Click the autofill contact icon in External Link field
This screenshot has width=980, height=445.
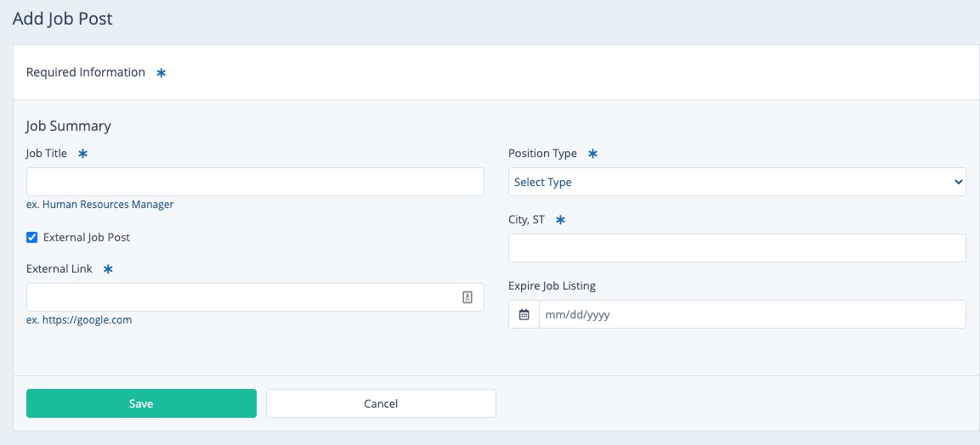467,297
